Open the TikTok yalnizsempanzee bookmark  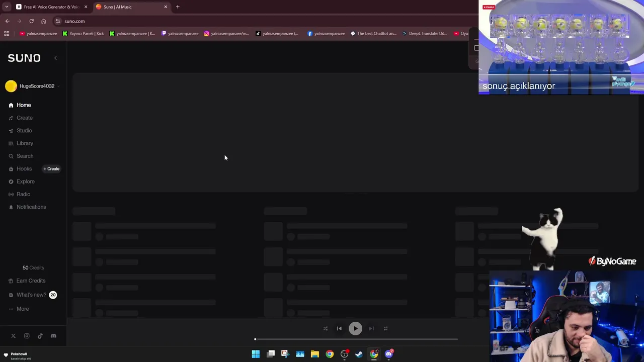coord(277,34)
